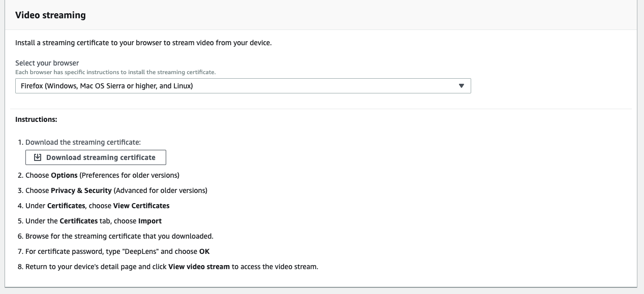Open the Firefox browser selection dropdown

coord(243,86)
